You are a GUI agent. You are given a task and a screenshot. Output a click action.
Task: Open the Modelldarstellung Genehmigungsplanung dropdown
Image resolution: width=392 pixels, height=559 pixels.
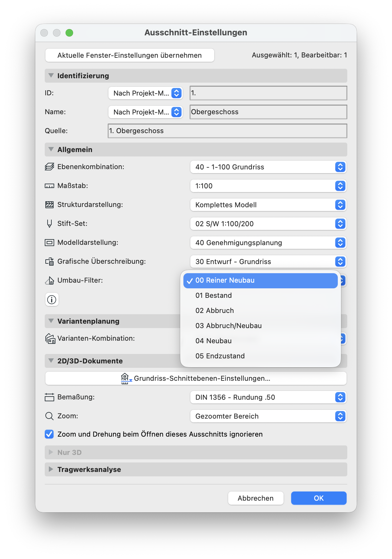coord(268,243)
